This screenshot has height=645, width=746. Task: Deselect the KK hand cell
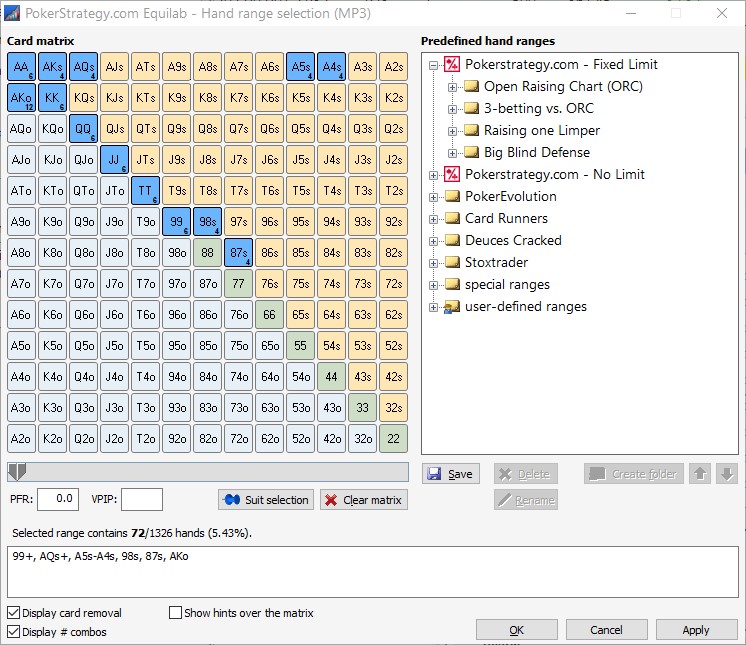click(52, 98)
